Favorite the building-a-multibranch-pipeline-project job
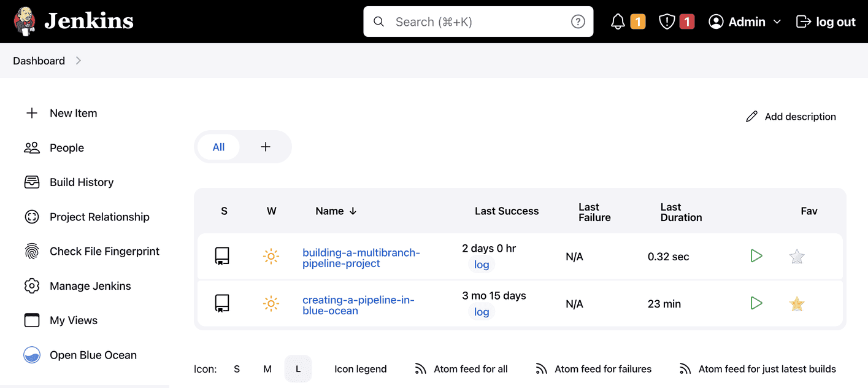 pos(796,256)
